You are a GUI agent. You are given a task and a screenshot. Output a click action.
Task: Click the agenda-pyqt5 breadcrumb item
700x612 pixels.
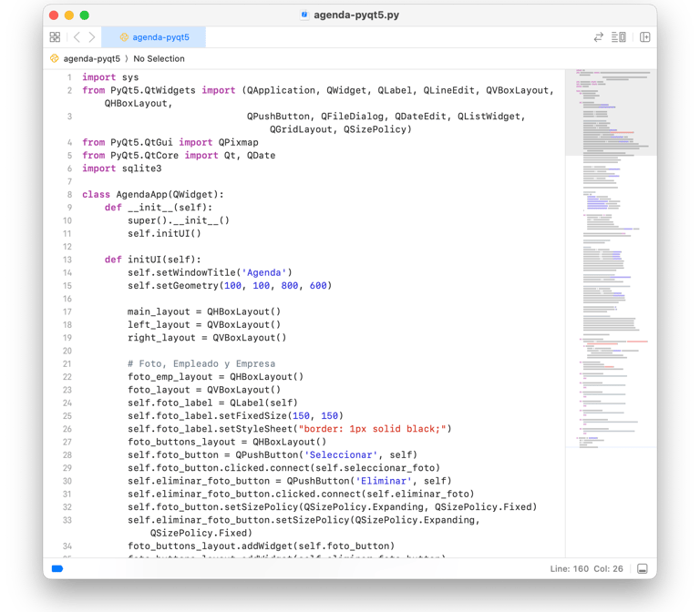pos(91,59)
